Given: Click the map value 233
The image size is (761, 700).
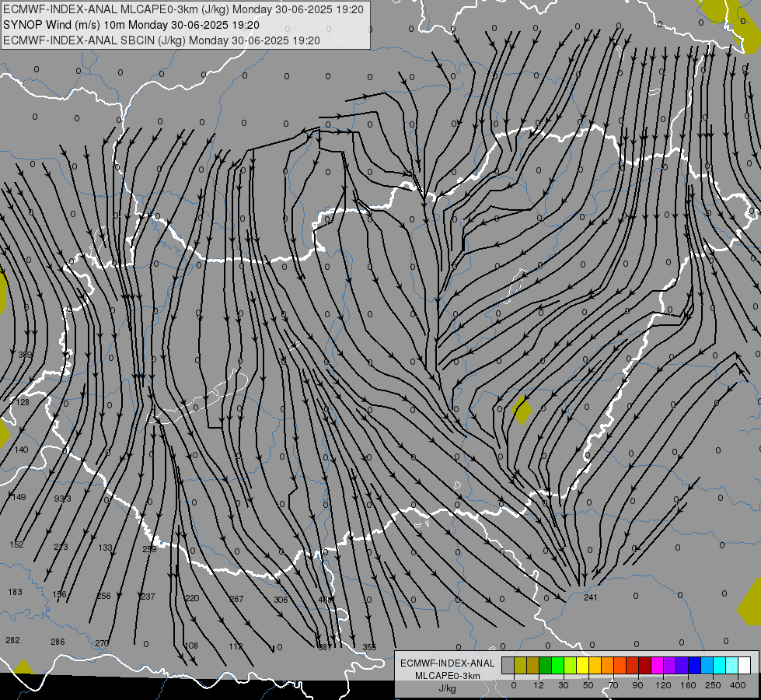Looking at the screenshot, I should [x=61, y=547].
